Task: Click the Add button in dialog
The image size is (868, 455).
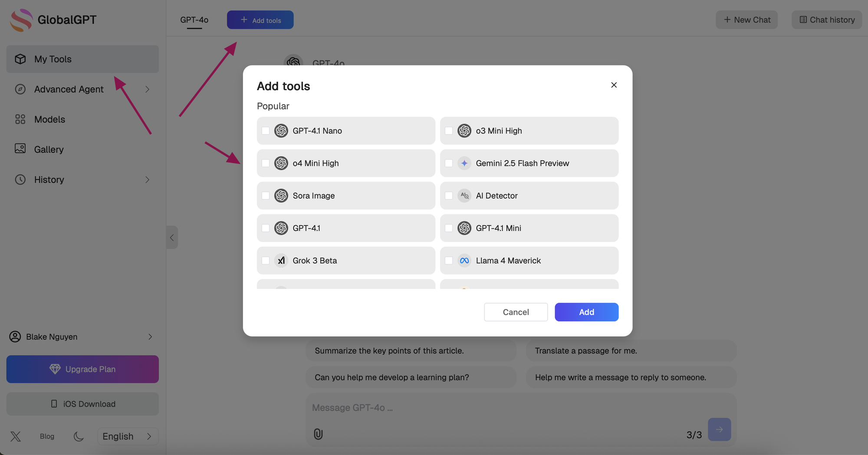Action: tap(586, 312)
